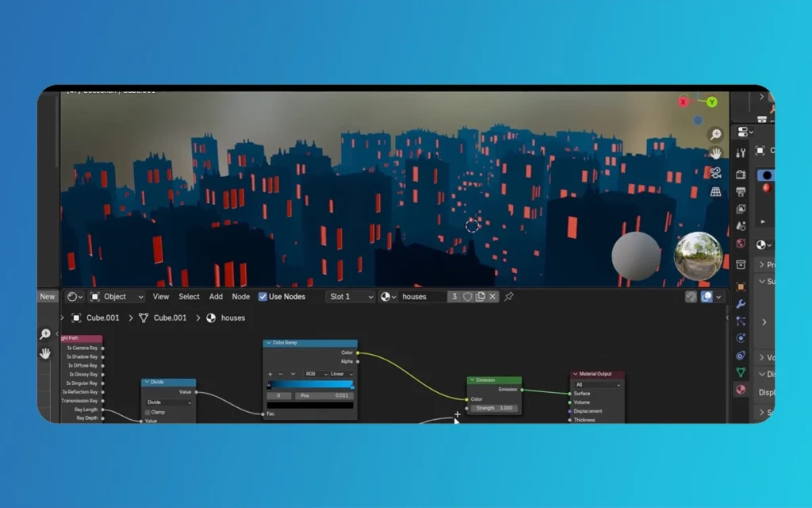Toggle the node editor snap icon

[691, 297]
